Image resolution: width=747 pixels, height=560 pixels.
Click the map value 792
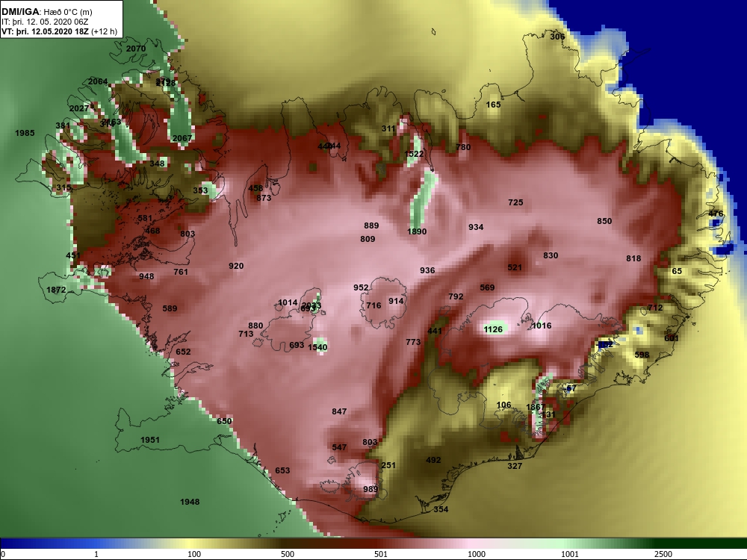click(456, 296)
